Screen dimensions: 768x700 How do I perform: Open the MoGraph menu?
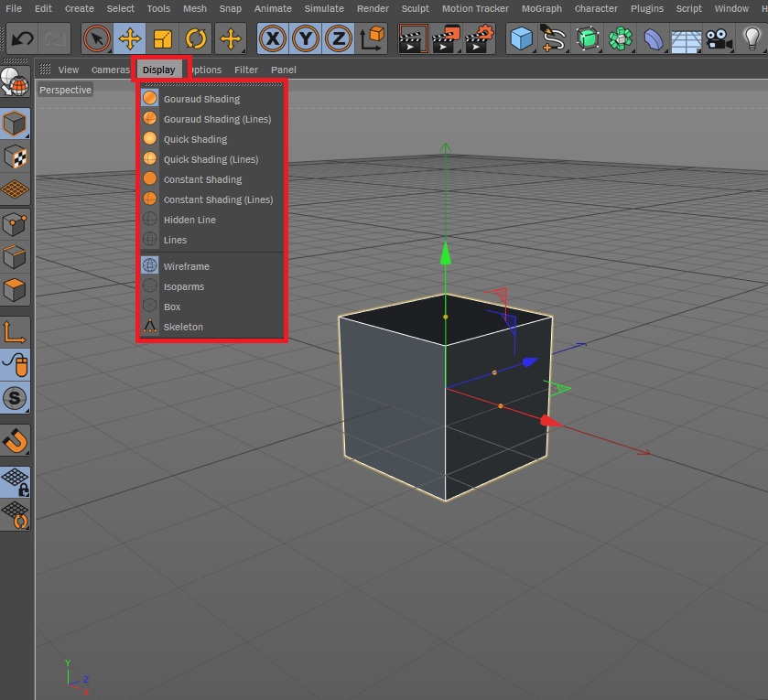pyautogui.click(x=543, y=8)
